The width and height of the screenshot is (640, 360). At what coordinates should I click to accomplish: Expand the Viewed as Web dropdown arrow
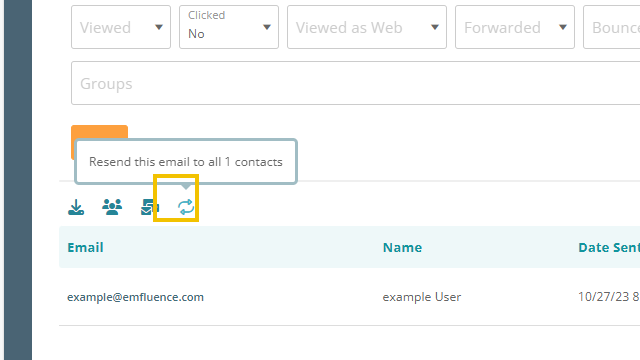[435, 27]
